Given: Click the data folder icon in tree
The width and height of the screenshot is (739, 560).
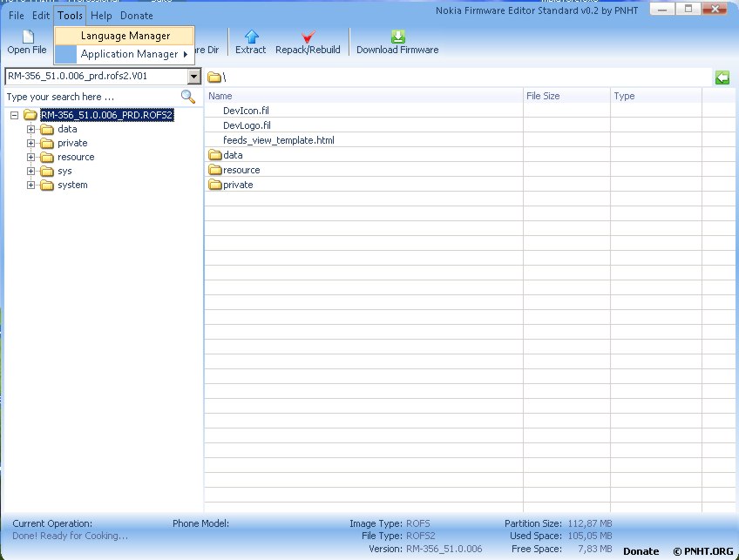Looking at the screenshot, I should click(47, 129).
